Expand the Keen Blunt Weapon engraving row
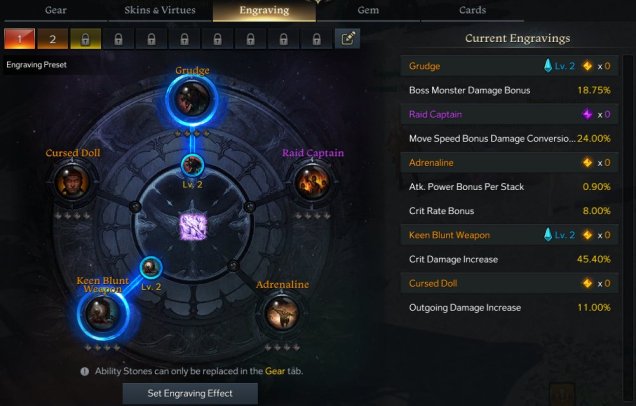This screenshot has height=406, width=636. pos(509,235)
